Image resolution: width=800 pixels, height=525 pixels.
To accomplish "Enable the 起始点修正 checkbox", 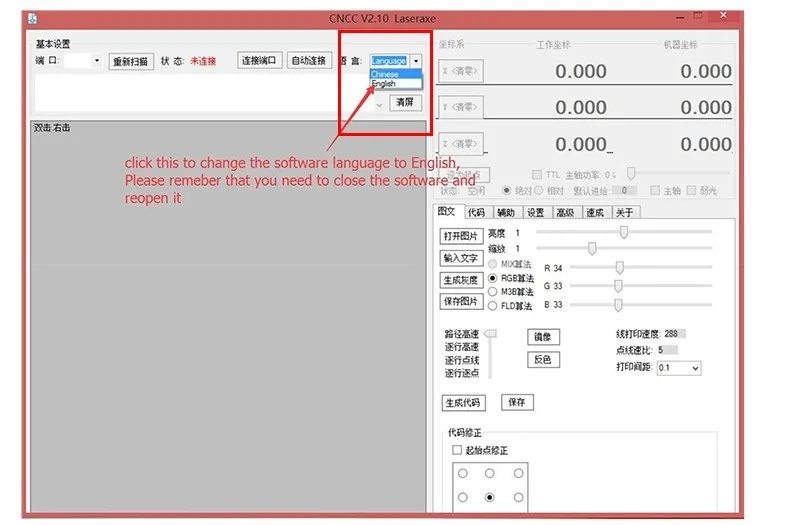I will pyautogui.click(x=457, y=450).
